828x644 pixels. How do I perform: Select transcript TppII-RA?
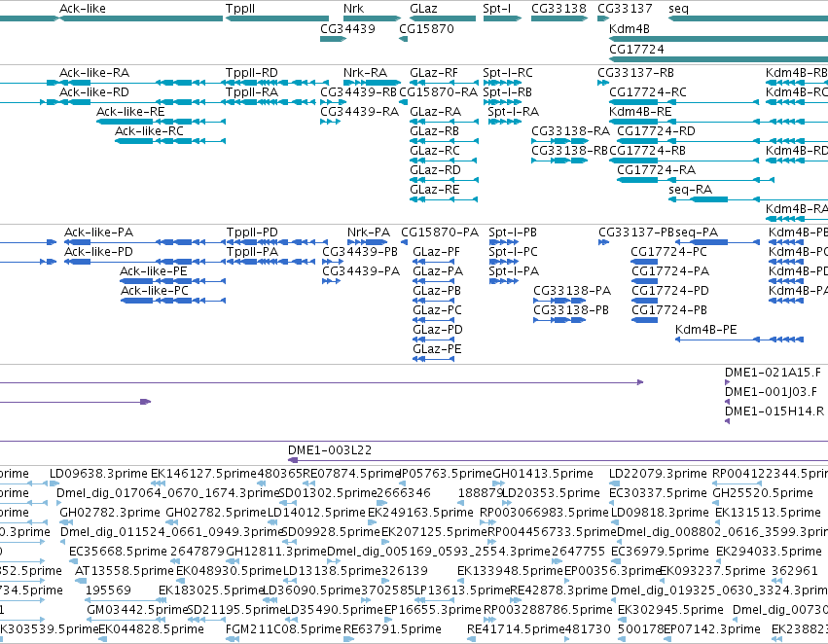click(251, 92)
